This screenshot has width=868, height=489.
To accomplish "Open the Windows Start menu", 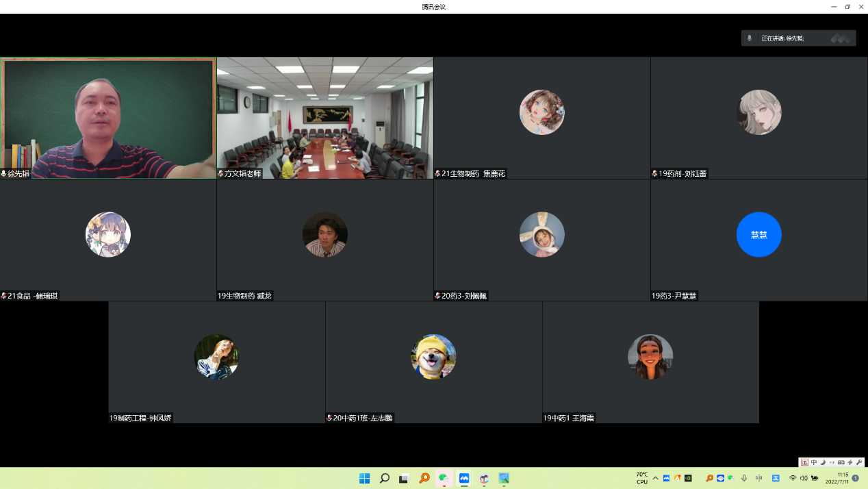I will point(365,478).
